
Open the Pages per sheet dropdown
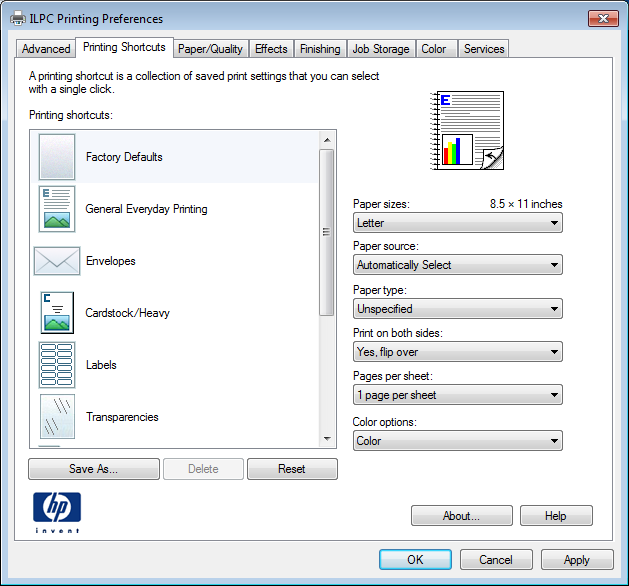pyautogui.click(x=458, y=395)
